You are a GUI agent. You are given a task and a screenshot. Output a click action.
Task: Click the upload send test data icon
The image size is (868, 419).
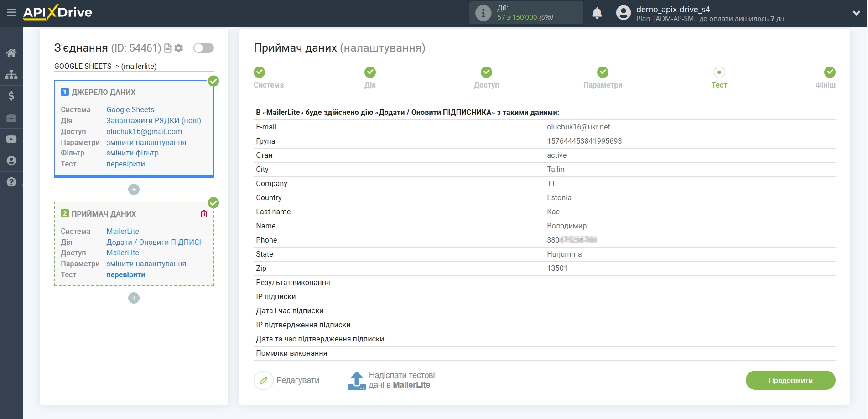357,380
